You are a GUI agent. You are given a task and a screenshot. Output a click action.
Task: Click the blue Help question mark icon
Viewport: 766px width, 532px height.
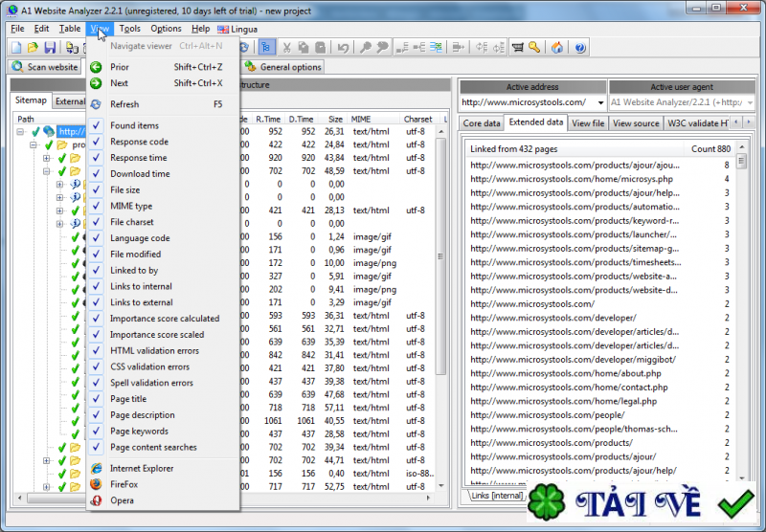click(x=579, y=48)
